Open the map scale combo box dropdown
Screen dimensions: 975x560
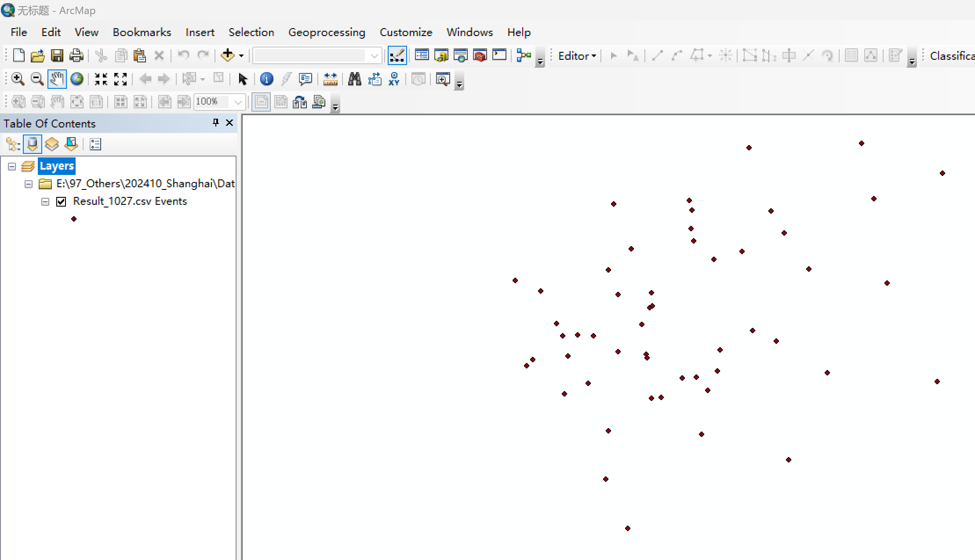tap(375, 56)
